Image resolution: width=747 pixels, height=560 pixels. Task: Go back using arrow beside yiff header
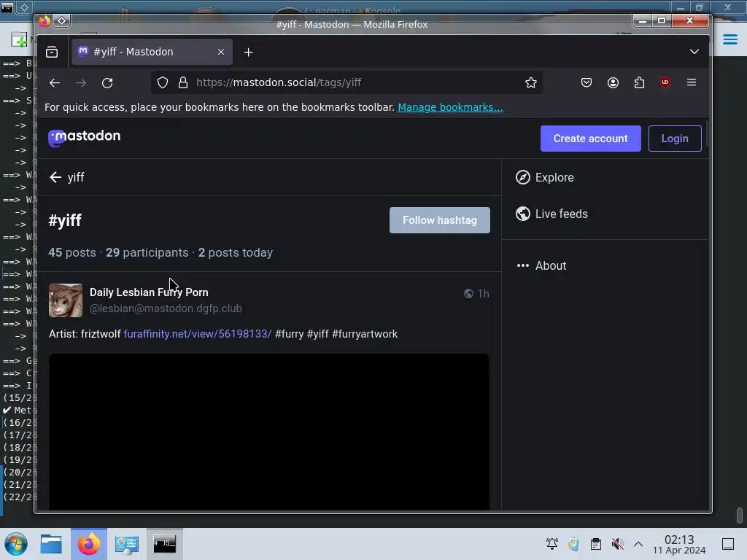(x=55, y=177)
